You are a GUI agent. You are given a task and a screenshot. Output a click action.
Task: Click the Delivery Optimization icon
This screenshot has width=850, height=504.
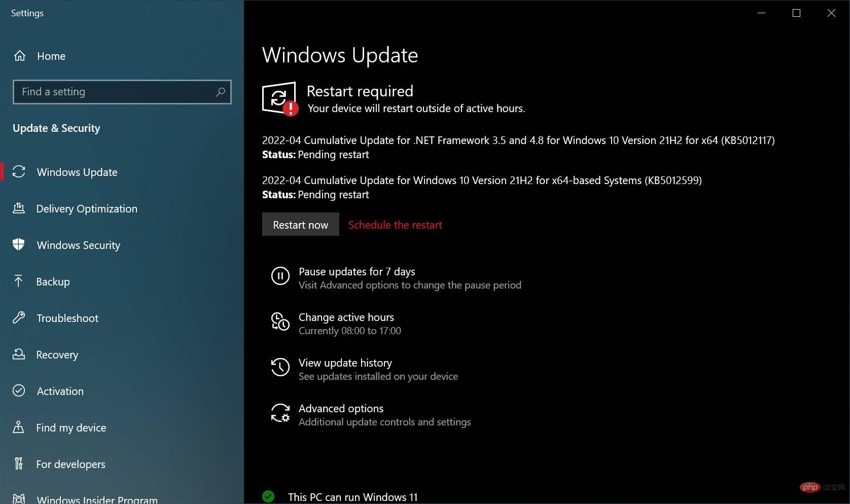click(19, 208)
